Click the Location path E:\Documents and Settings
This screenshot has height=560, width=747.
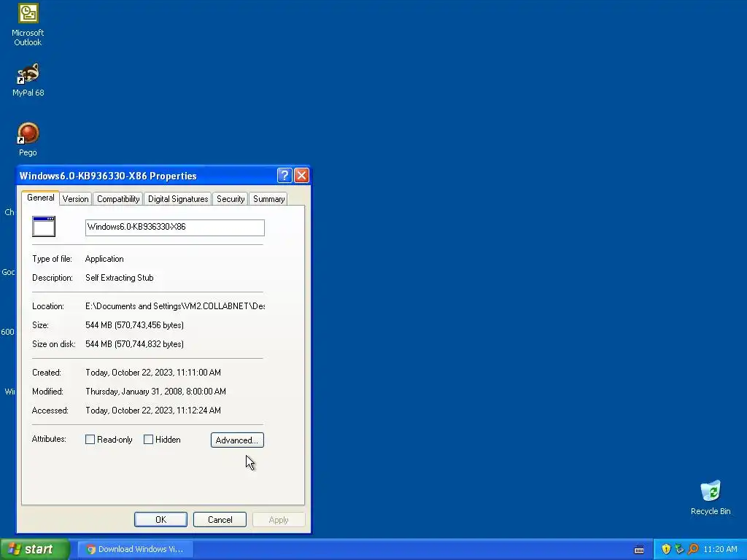tap(175, 306)
